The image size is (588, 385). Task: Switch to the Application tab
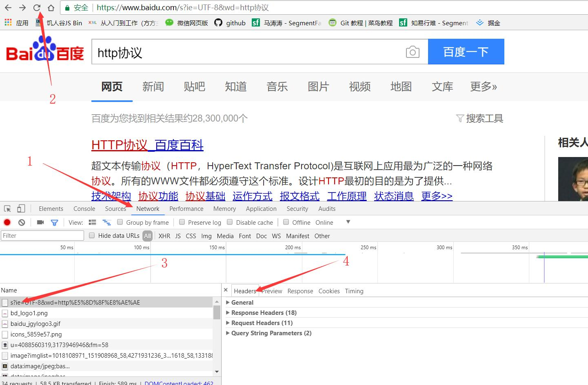(261, 209)
